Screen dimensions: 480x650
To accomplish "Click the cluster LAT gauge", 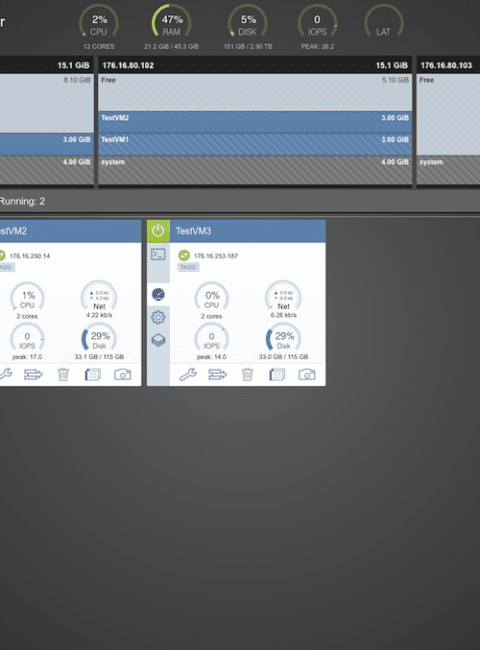I will point(383,22).
